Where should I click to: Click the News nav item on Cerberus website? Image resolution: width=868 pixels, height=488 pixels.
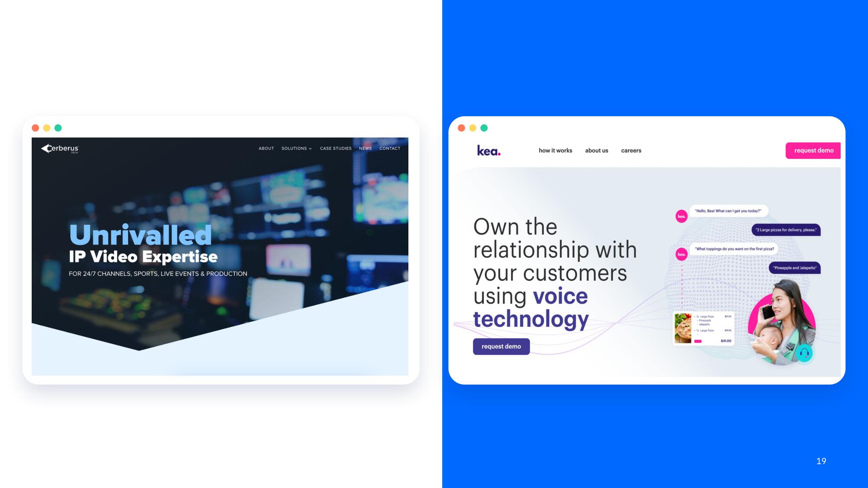point(365,148)
